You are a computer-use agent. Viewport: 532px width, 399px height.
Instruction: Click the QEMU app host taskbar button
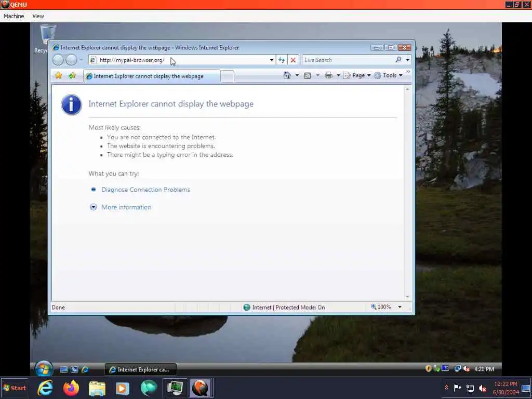pos(201,388)
